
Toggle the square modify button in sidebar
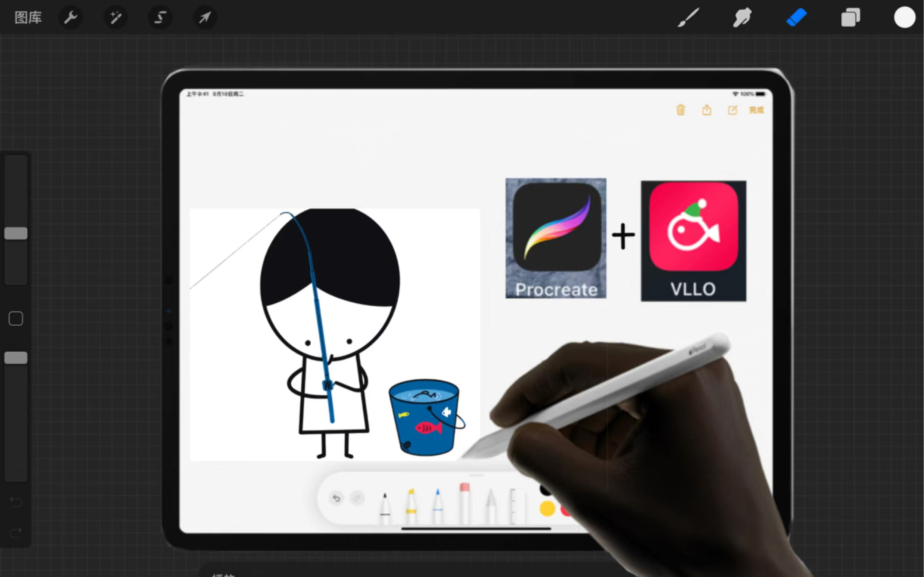click(16, 318)
